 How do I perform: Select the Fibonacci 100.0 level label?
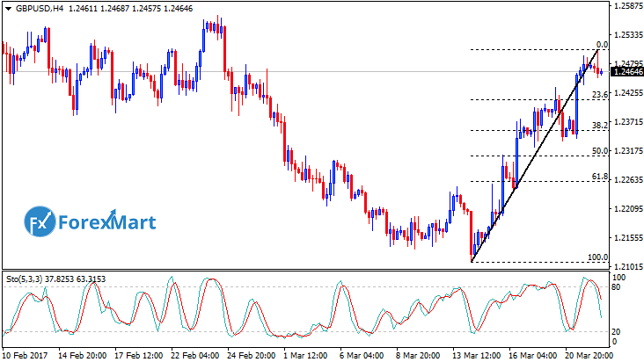point(598,257)
